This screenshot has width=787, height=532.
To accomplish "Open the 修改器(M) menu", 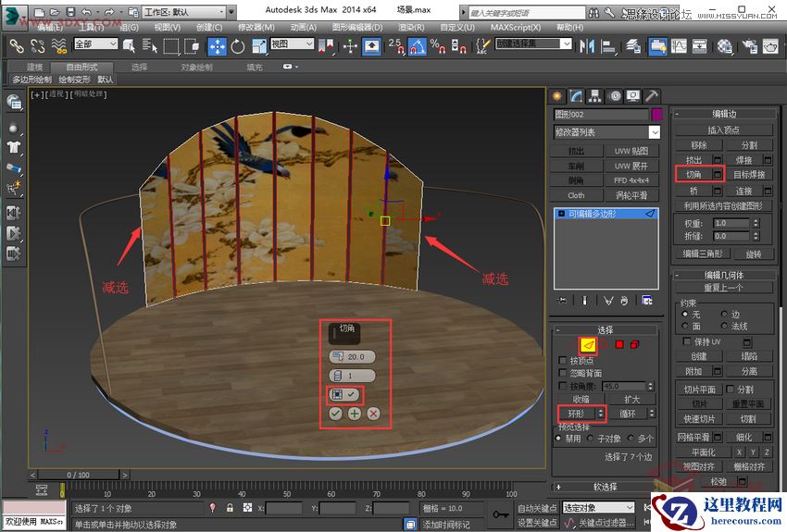I will pos(256,27).
